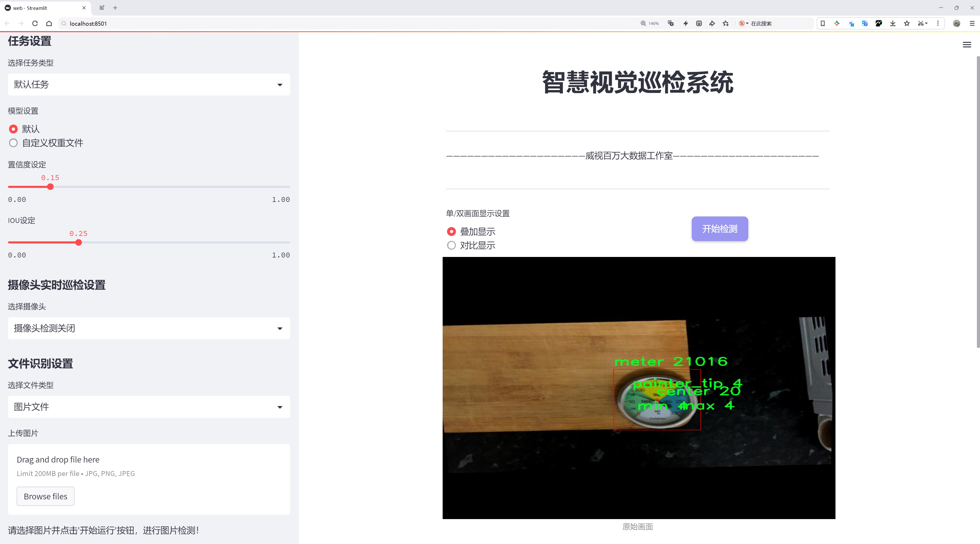Select the 叠加显示 radio option

(x=471, y=231)
